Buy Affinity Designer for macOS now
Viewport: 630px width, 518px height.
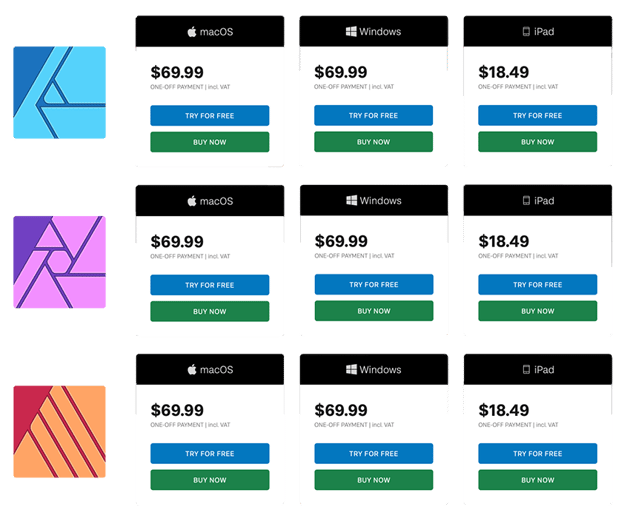tap(210, 142)
